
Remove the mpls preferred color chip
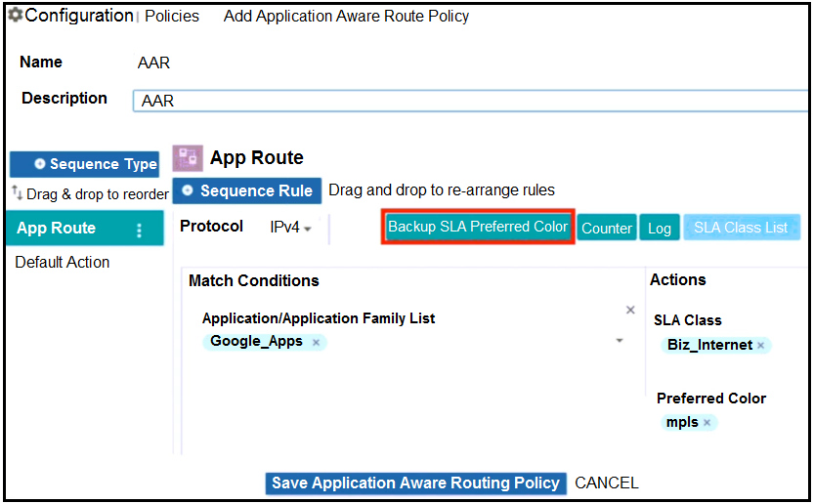pos(707,423)
